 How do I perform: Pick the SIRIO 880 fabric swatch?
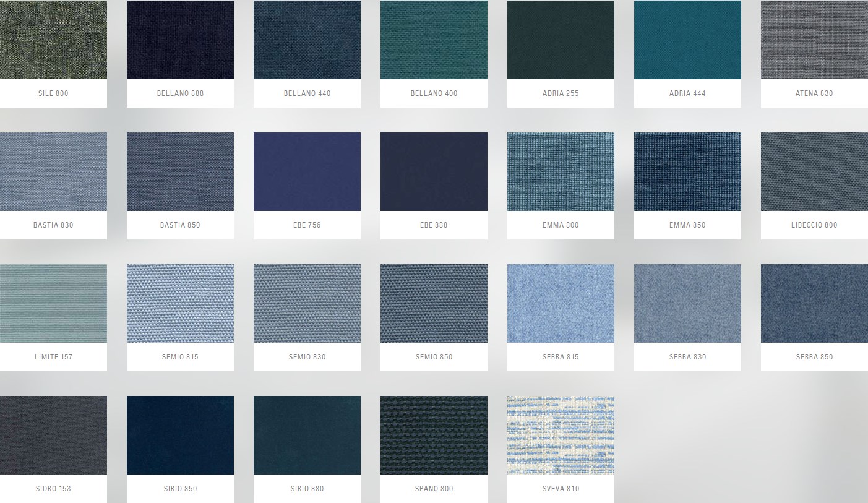pyautogui.click(x=307, y=435)
